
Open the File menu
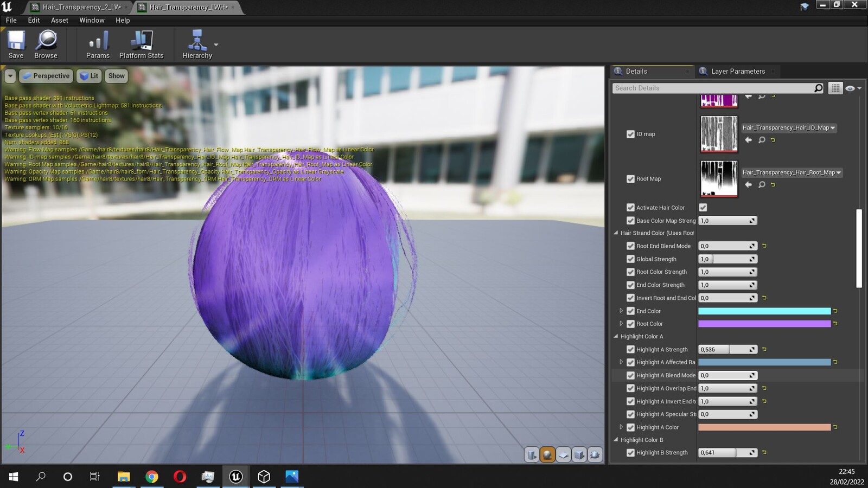[11, 20]
